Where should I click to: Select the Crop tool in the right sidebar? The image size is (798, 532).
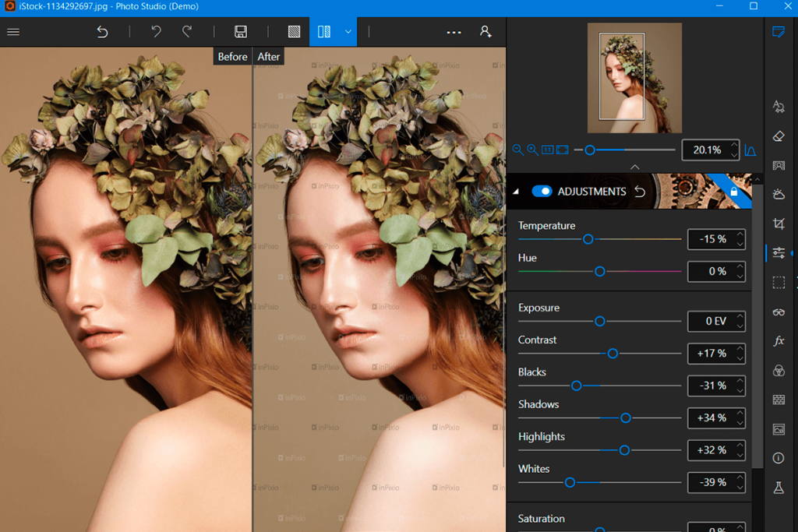tap(779, 224)
